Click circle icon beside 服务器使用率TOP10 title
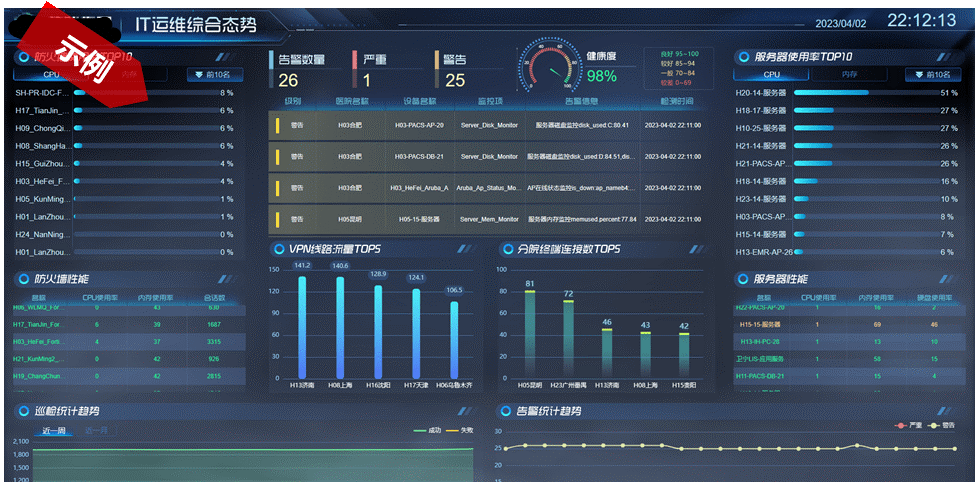The height and width of the screenshot is (482, 975). pyautogui.click(x=744, y=57)
